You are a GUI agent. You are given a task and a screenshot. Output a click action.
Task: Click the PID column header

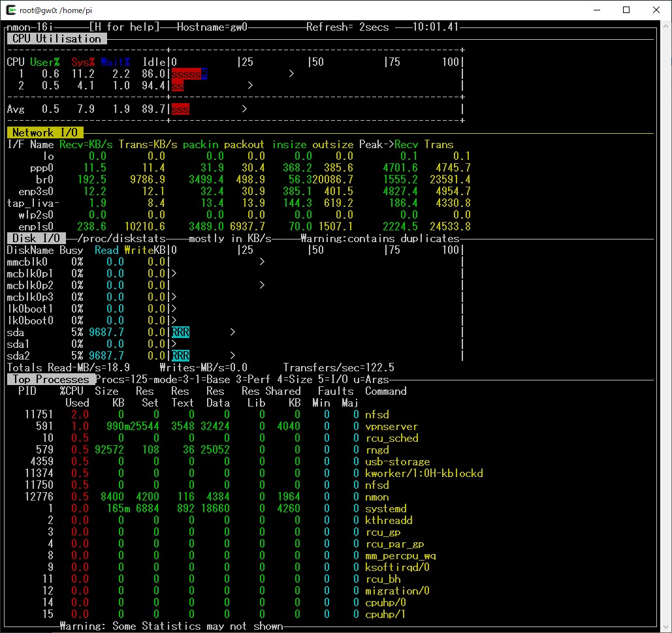27,391
